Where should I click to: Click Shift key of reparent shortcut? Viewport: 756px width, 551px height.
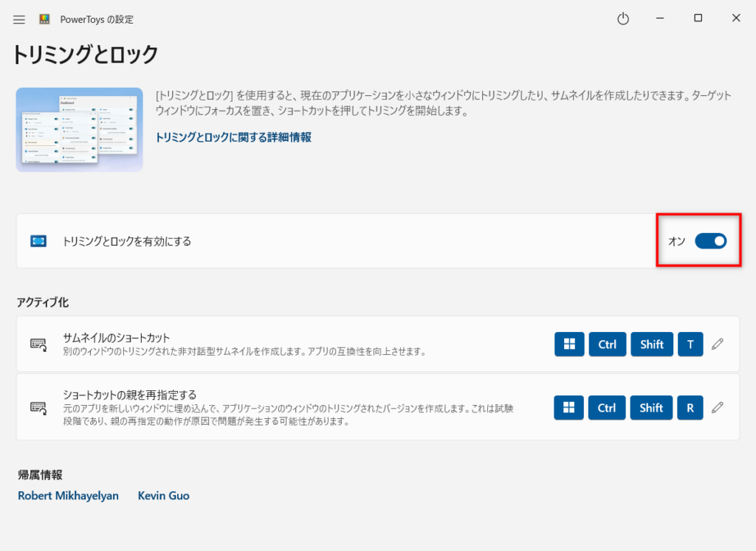coord(651,407)
